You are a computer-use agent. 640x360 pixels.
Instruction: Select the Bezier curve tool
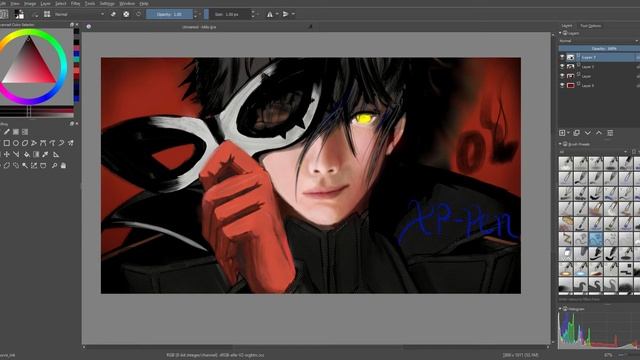(43, 143)
